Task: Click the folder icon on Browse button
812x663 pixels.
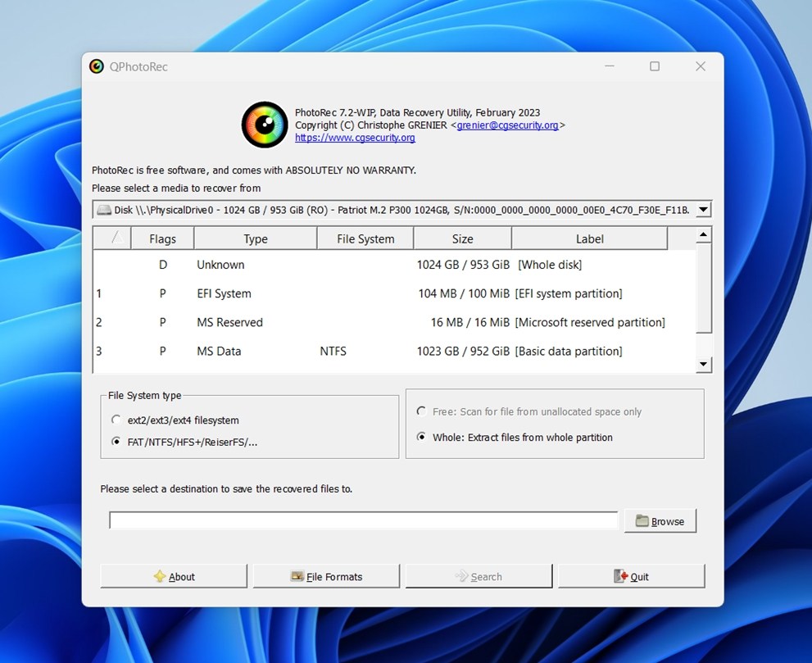Action: coord(642,520)
